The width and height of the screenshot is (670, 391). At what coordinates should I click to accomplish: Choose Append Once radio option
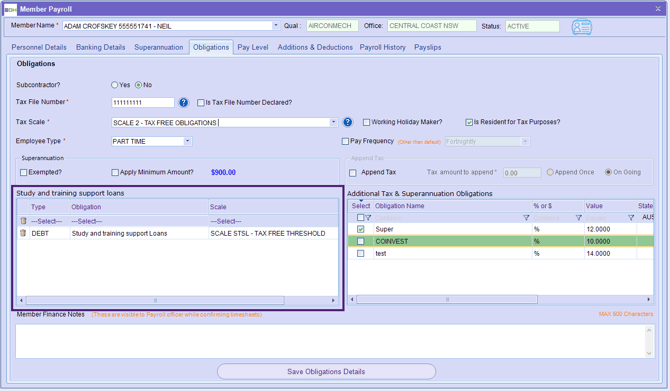(550, 172)
